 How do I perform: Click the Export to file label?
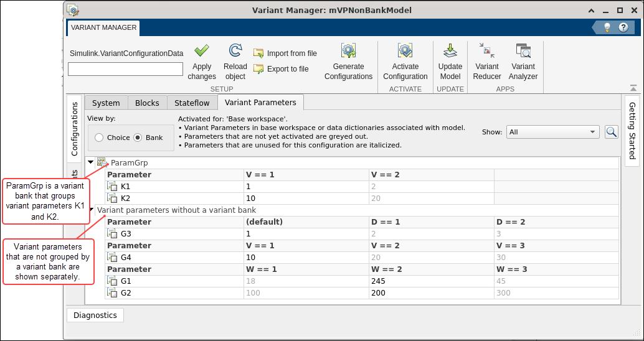(288, 69)
